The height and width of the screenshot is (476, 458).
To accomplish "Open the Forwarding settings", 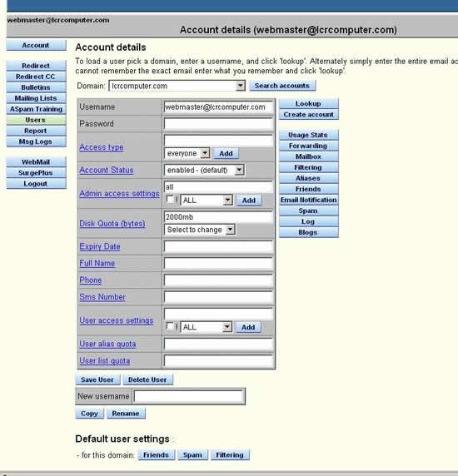I will coord(309,146).
